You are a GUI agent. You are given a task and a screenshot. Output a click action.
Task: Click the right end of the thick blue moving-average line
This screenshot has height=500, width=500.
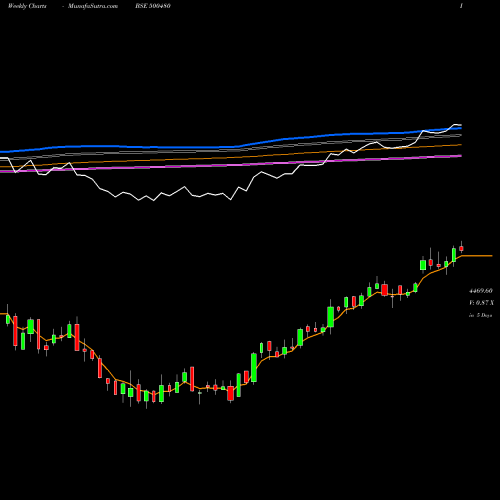point(460,128)
